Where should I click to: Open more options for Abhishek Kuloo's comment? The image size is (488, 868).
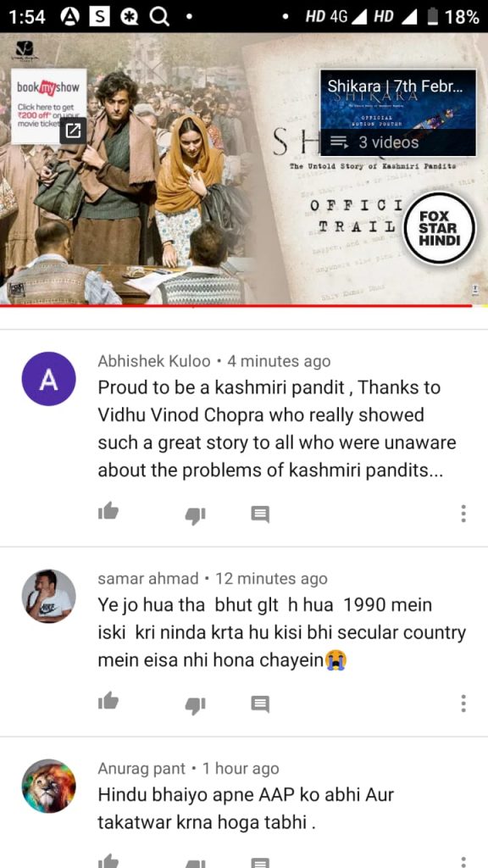pyautogui.click(x=463, y=514)
